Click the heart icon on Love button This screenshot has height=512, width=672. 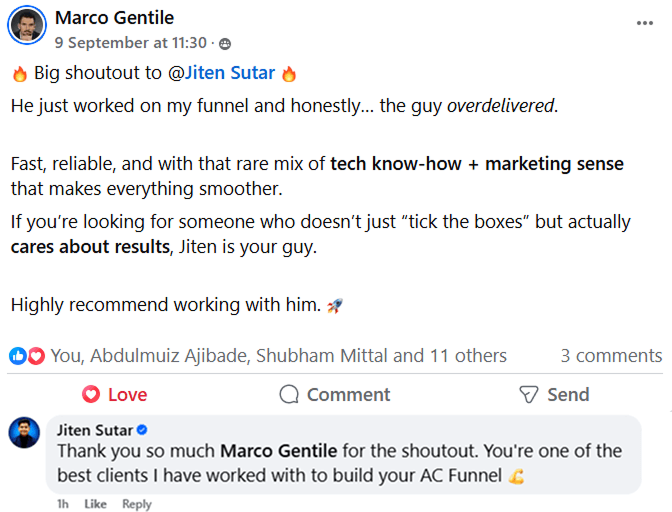[90, 394]
